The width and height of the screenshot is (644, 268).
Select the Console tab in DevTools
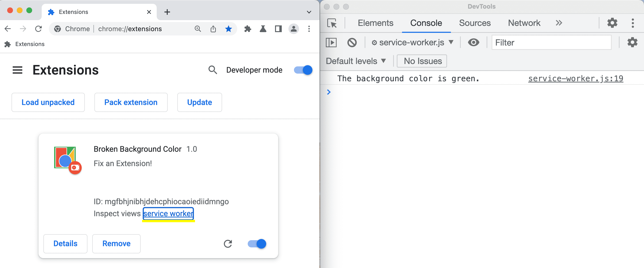pyautogui.click(x=426, y=23)
